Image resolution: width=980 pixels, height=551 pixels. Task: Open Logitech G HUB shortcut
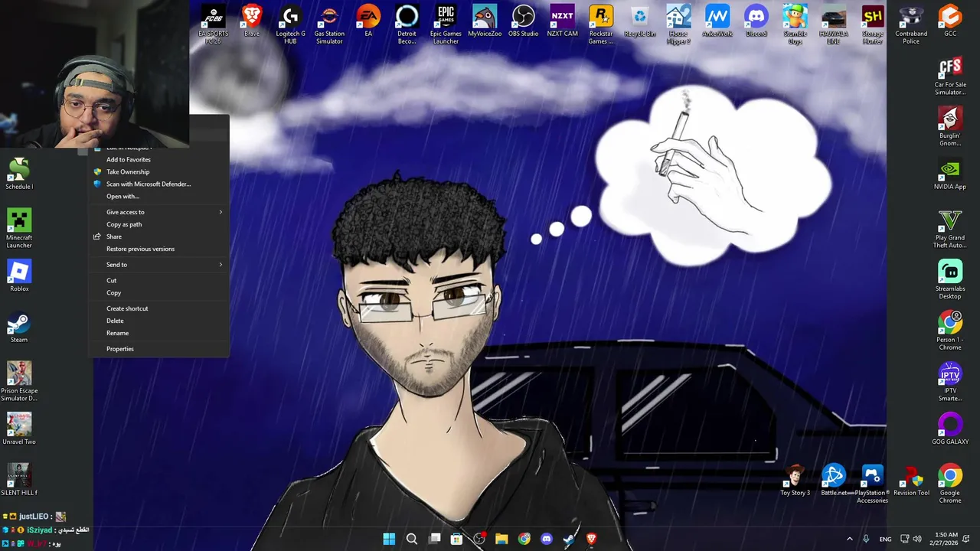click(x=290, y=24)
